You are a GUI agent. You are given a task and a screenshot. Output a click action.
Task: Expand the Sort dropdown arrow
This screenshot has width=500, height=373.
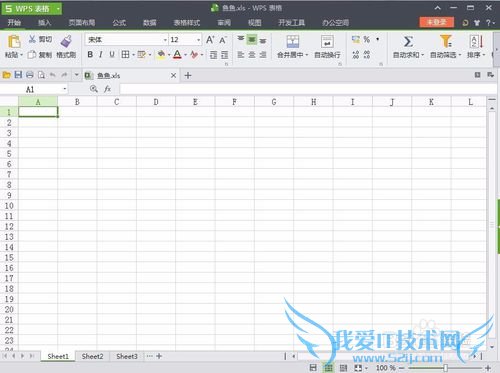(484, 55)
